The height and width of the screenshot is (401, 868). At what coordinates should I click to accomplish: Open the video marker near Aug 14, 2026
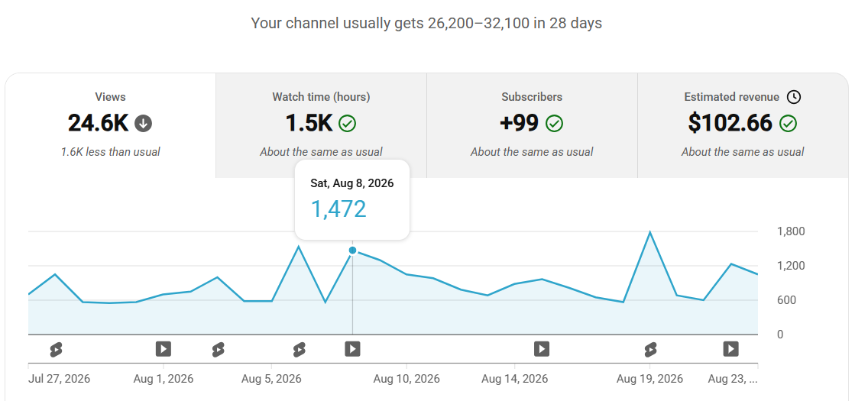point(542,349)
